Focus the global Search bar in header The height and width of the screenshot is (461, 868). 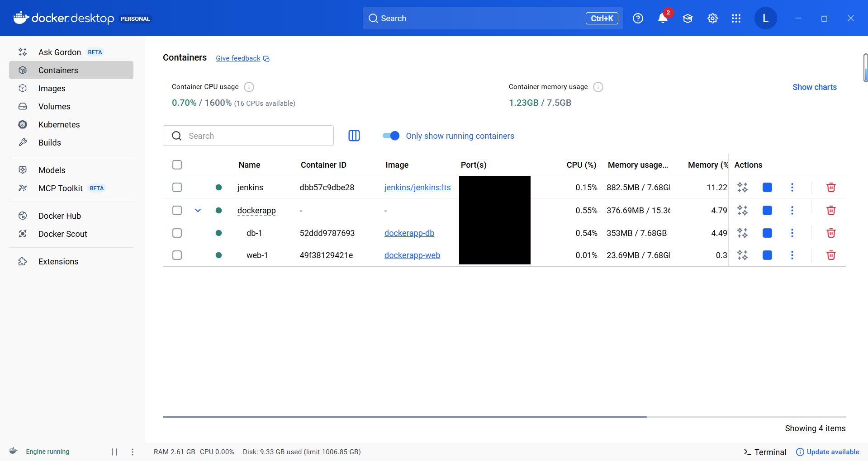(493, 18)
